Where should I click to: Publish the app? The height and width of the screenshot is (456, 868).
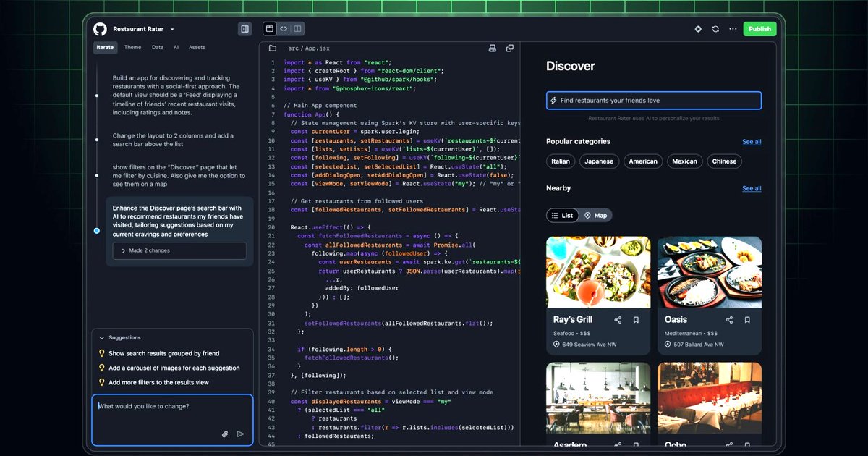[x=759, y=28]
